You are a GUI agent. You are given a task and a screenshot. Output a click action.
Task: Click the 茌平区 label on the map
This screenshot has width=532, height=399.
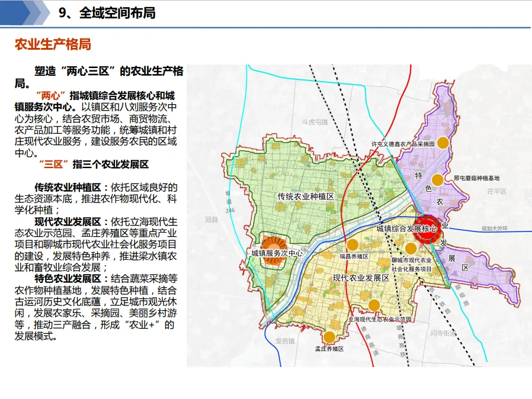(498, 191)
